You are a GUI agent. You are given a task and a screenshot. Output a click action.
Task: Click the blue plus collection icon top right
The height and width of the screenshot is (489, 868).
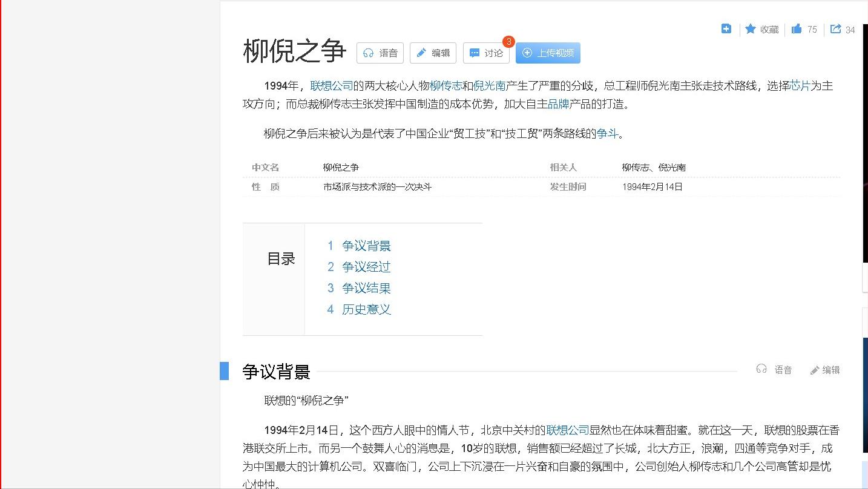tap(726, 28)
